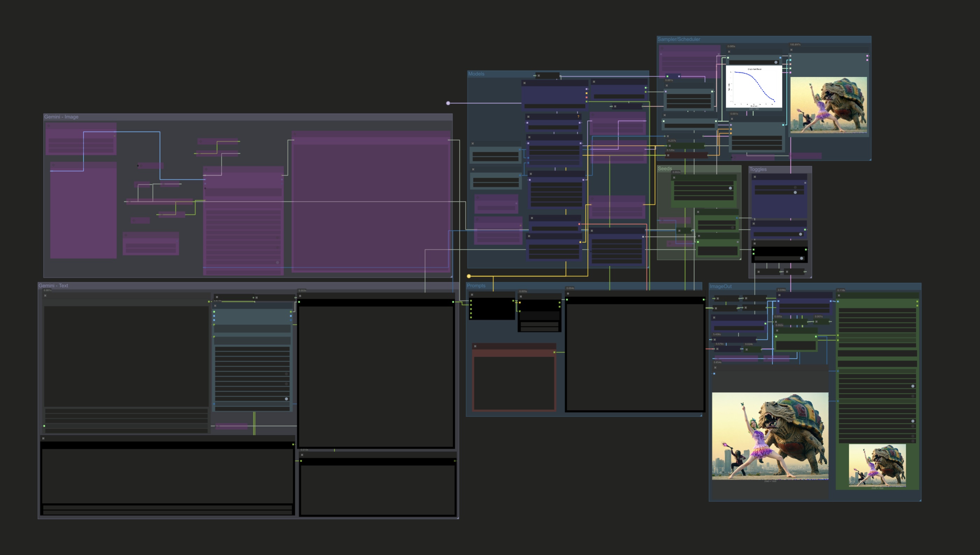
Task: Click the largest text area in Prompts group
Action: coord(635,357)
